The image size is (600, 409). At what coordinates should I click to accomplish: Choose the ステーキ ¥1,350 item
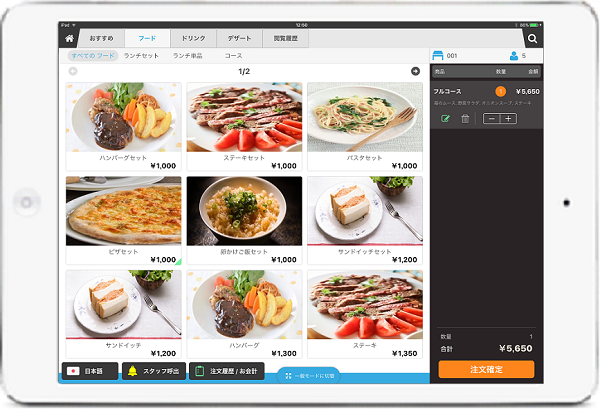tap(365, 314)
